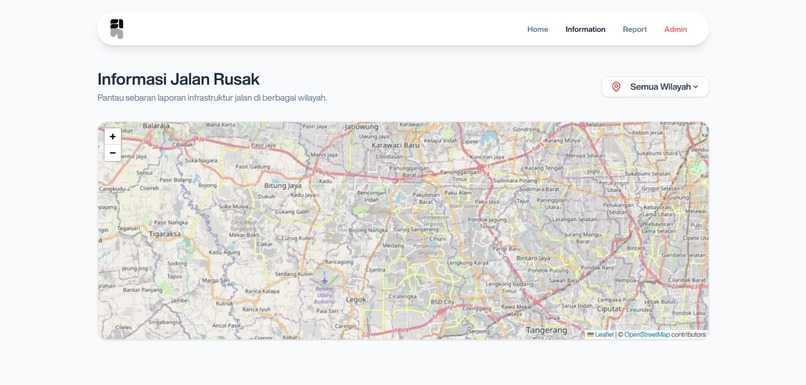Click the site logo in the navbar

click(117, 29)
